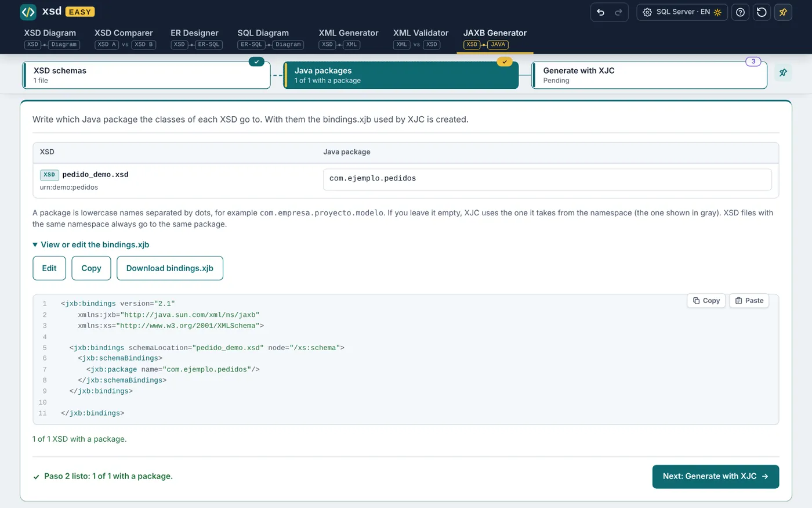Click the reset circular arrow icon
This screenshot has height=508, width=812.
762,12
